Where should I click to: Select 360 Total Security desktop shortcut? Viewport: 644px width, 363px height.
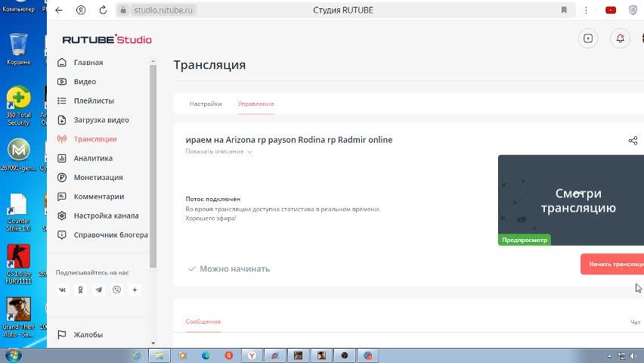tap(18, 106)
